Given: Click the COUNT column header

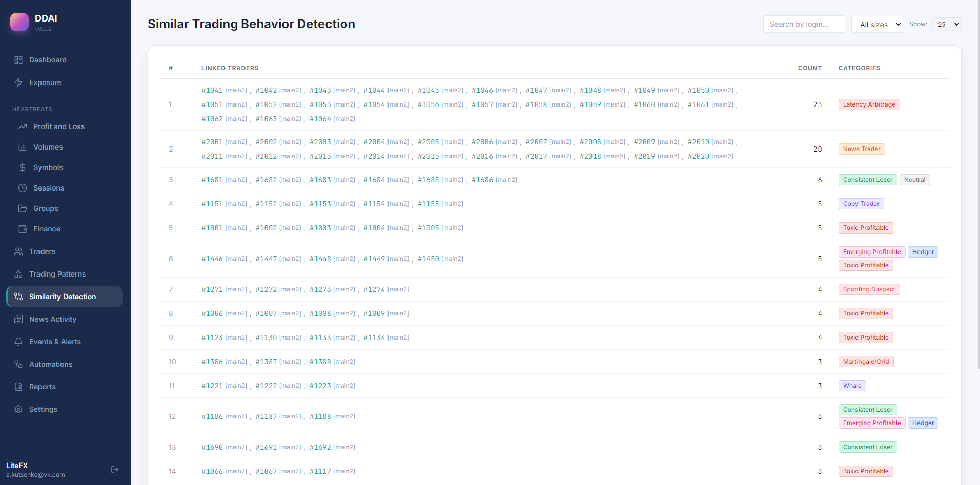Looking at the screenshot, I should (x=809, y=68).
